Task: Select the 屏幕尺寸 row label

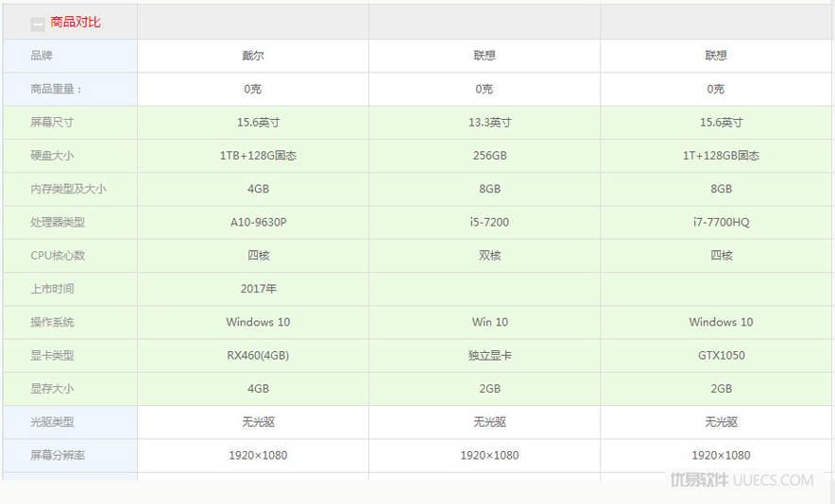Action: (x=52, y=123)
